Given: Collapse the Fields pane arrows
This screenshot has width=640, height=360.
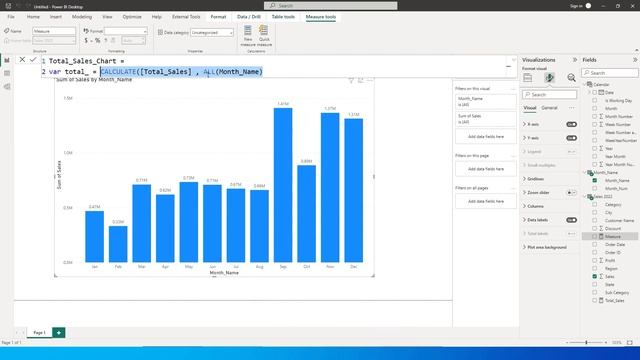Looking at the screenshot, I should click(x=635, y=60).
